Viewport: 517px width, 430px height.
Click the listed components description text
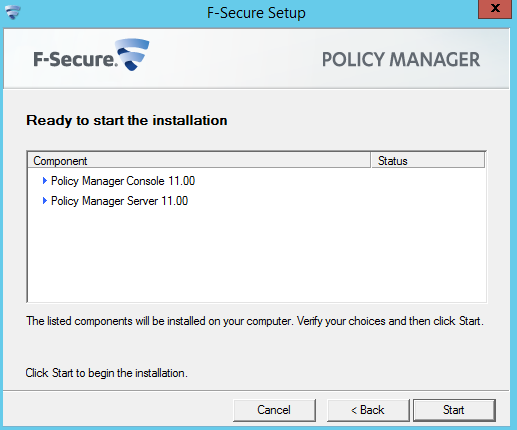coord(255,321)
